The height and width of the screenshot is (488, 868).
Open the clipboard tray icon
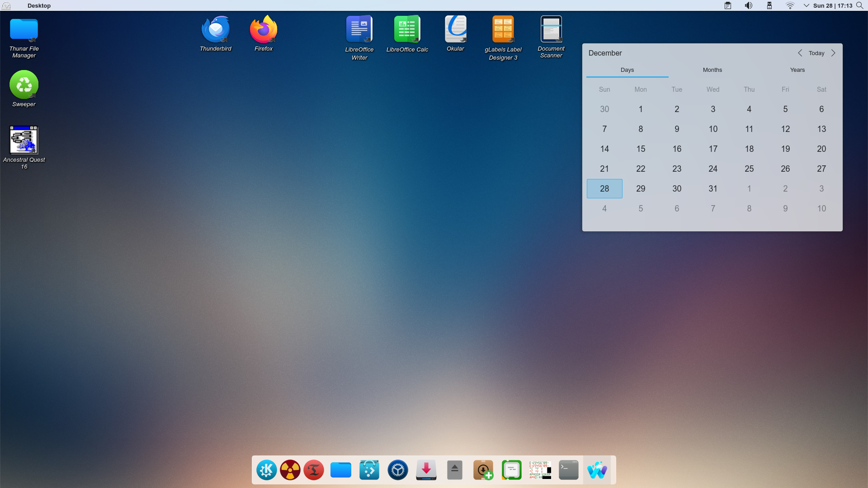728,6
